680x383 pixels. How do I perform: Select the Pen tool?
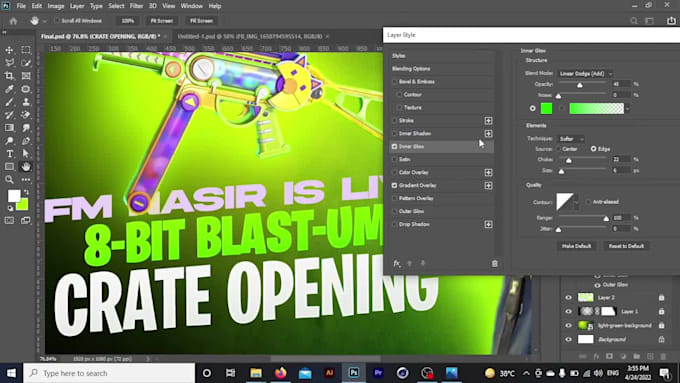pyautogui.click(x=26, y=141)
